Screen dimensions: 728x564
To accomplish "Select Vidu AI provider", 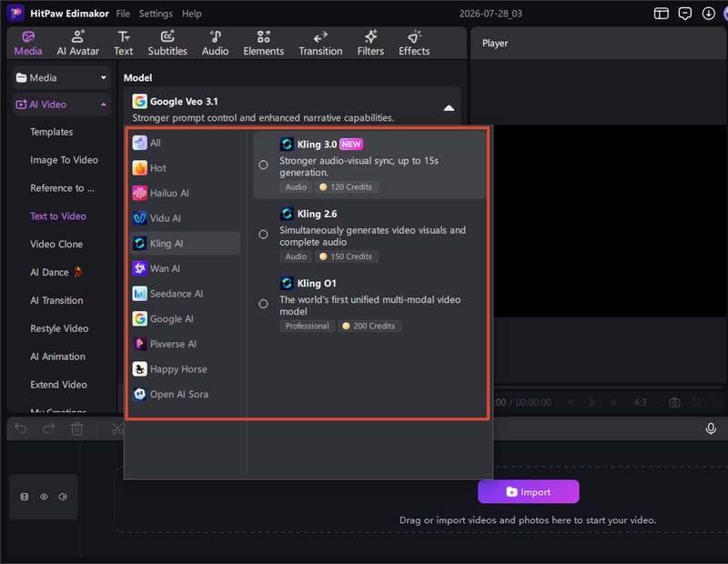I will [x=185, y=217].
